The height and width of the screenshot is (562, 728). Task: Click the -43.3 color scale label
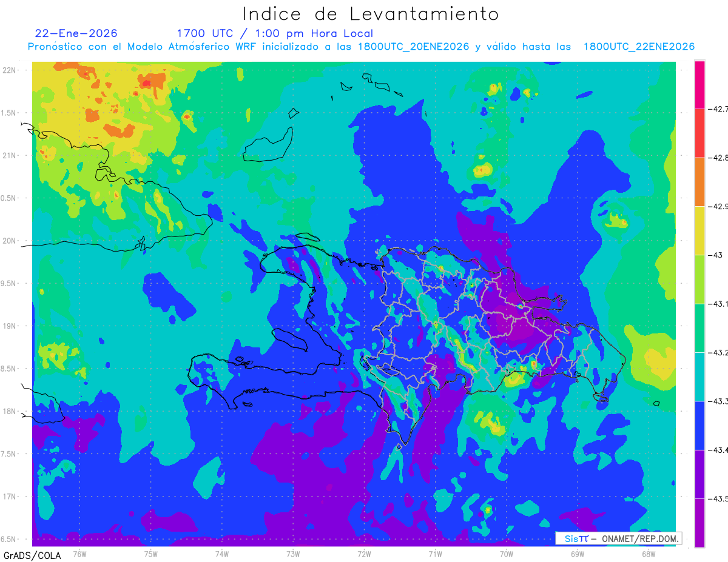pos(718,401)
